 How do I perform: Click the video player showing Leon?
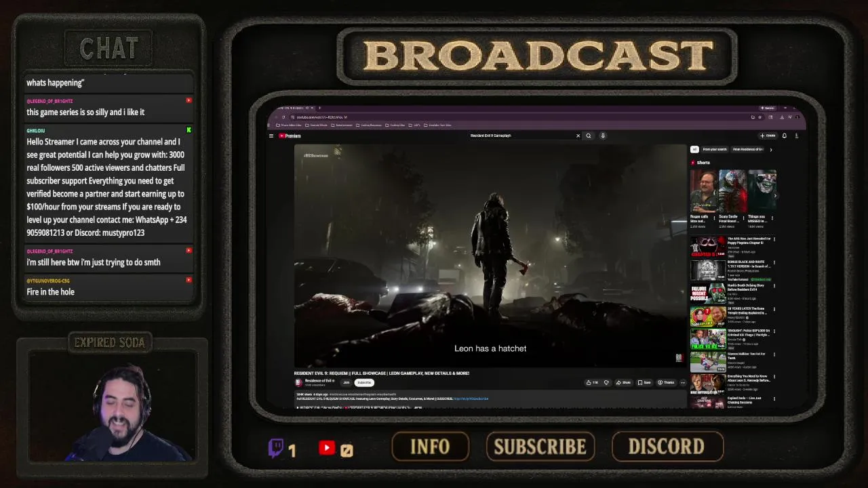tap(490, 256)
